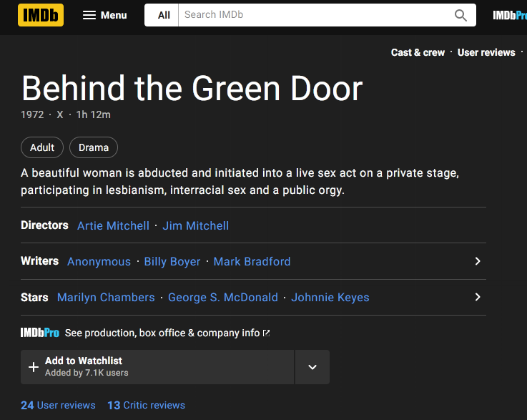Open the Watchlist dropdown arrow
This screenshot has height=420, width=527.
[312, 367]
